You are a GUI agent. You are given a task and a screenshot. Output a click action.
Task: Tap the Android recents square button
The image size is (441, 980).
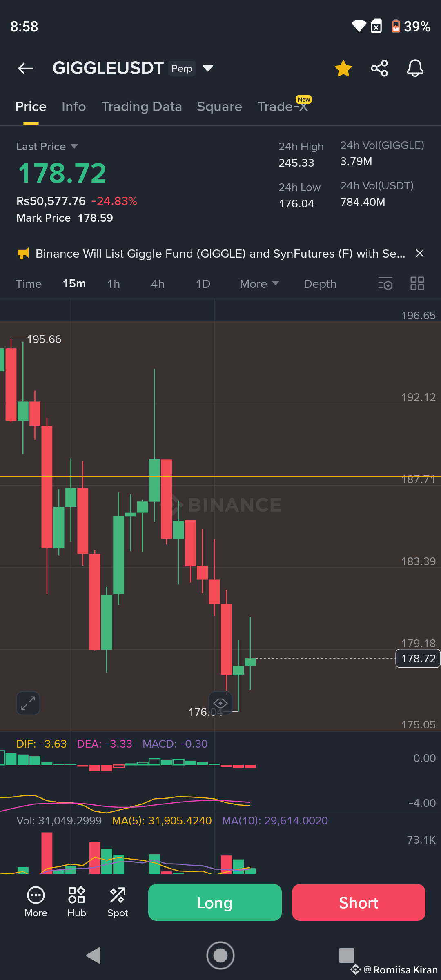pos(347,955)
